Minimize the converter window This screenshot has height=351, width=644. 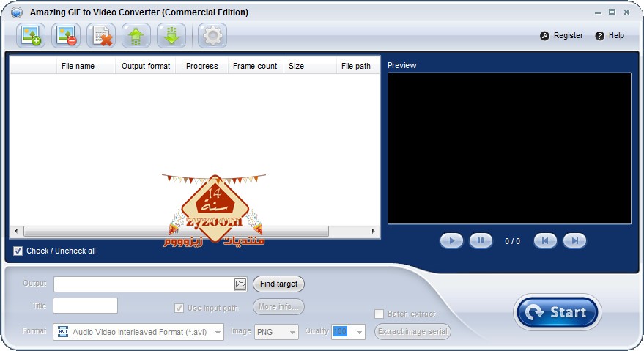(598, 12)
